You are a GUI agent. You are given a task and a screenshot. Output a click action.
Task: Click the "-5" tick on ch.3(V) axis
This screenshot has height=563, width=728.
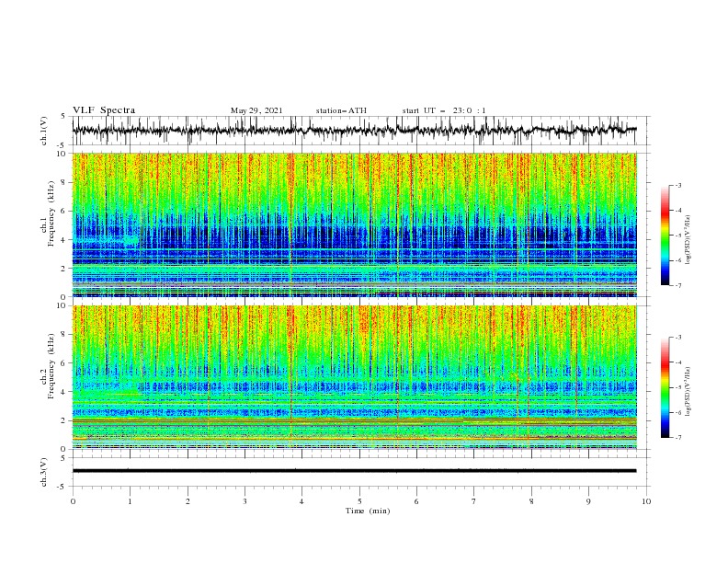(x=63, y=487)
